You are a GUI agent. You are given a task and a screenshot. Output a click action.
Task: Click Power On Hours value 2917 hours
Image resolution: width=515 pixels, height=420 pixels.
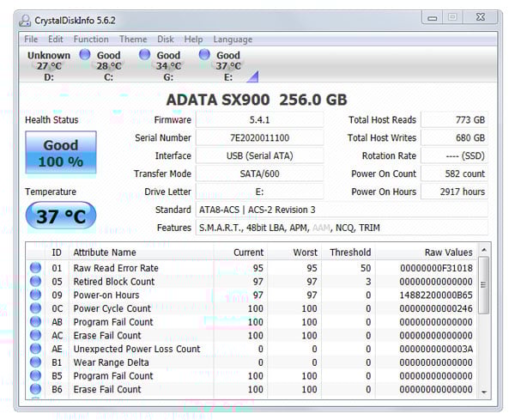point(454,192)
